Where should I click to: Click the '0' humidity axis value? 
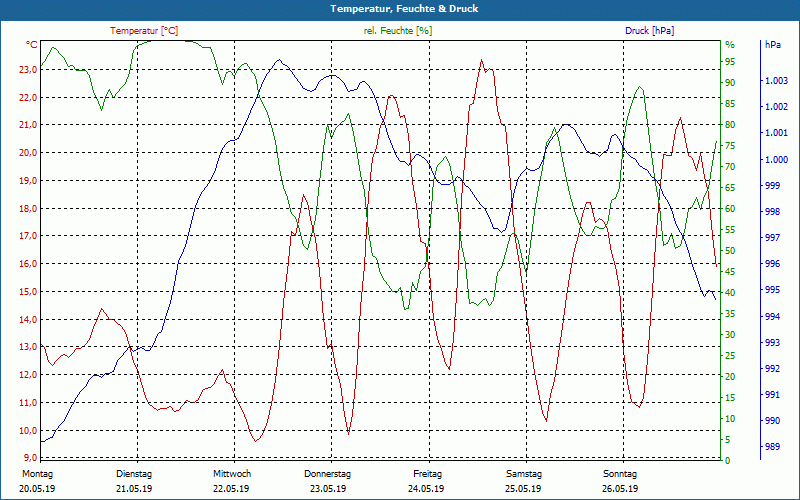click(x=728, y=461)
